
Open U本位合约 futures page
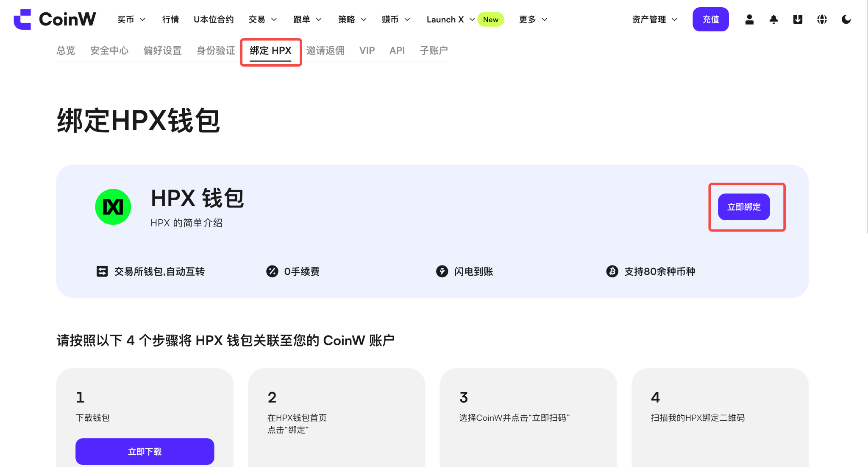[x=214, y=20]
